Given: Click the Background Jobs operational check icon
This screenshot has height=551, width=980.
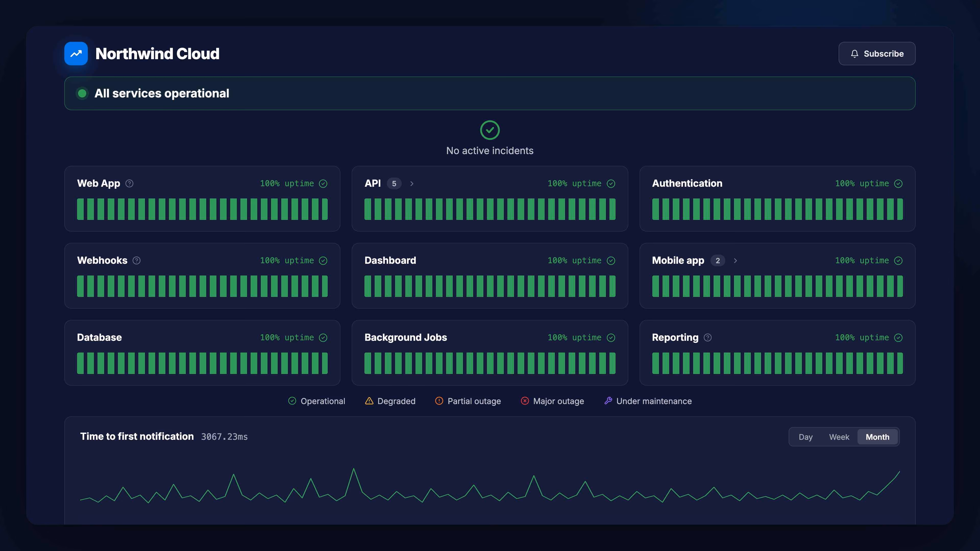Looking at the screenshot, I should 611,338.
